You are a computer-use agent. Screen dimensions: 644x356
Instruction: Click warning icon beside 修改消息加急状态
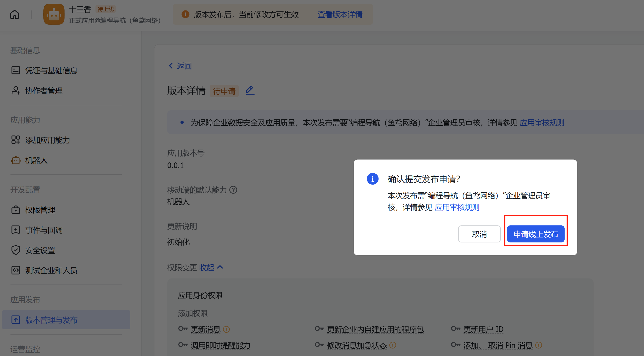393,345
